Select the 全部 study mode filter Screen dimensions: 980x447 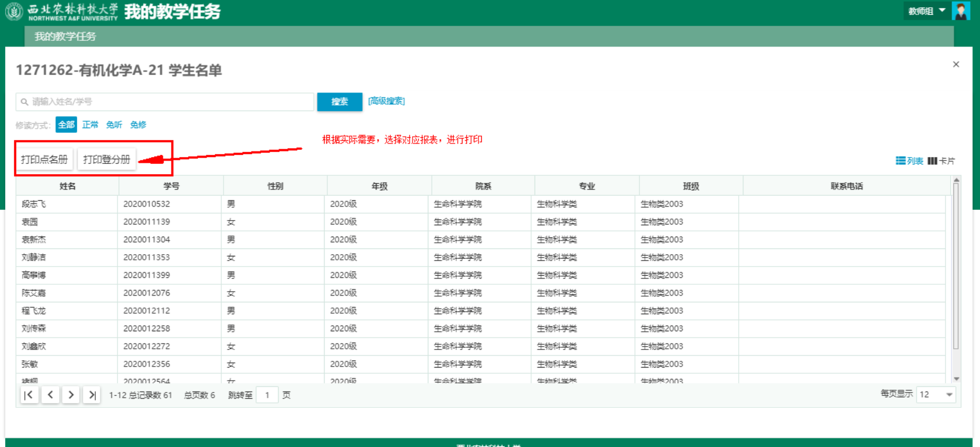(x=66, y=125)
